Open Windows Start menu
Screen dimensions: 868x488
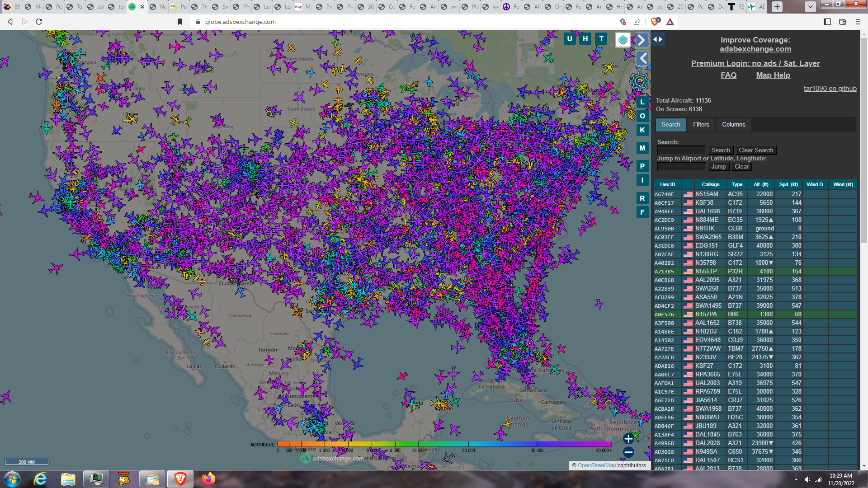(x=12, y=479)
